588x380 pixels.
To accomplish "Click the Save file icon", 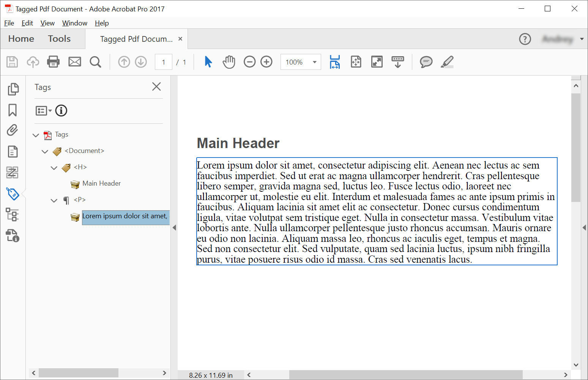I will [12, 62].
